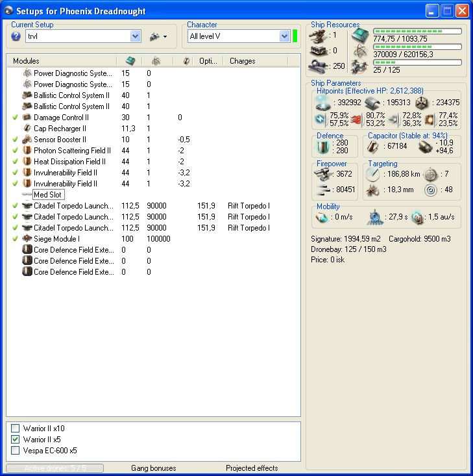Click the warp speed icon
This screenshot has height=476, width=473.
pyautogui.click(x=417, y=218)
